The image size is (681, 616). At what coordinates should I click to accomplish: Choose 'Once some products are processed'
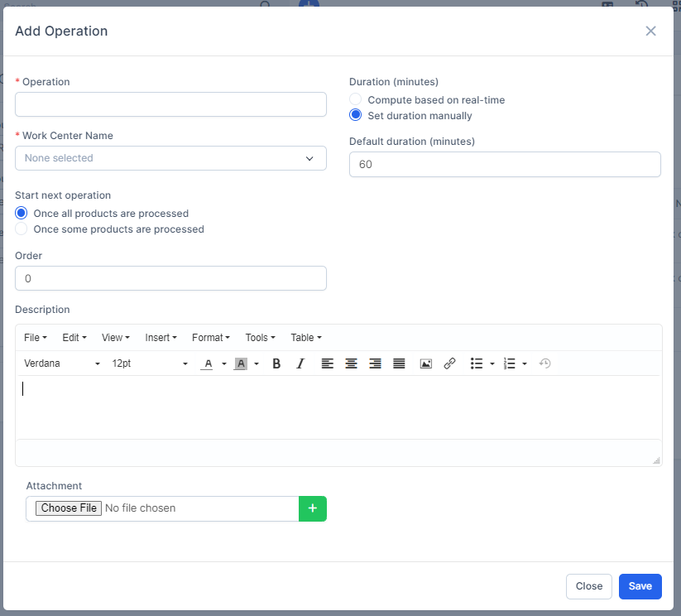(x=22, y=229)
